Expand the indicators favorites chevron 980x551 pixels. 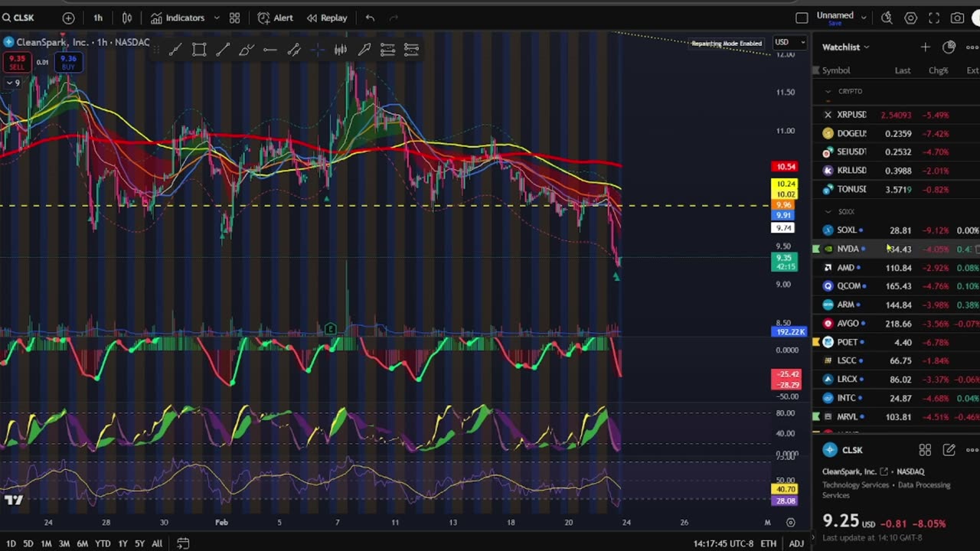(217, 18)
